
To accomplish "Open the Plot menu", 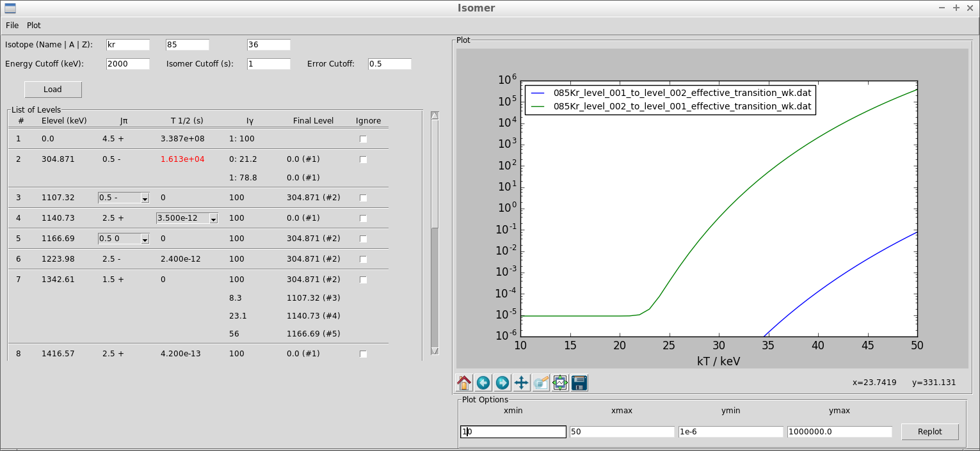I will [x=34, y=26].
